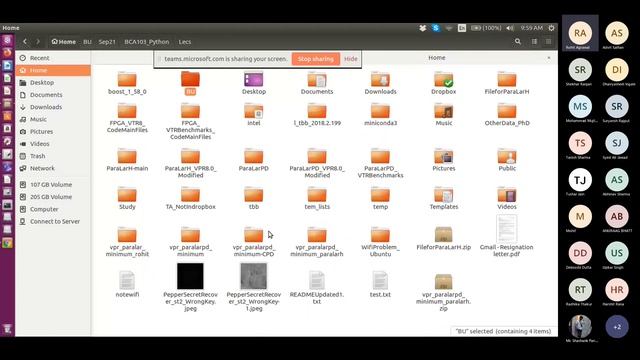Open PepperSecretRecover_st2_WrongKey-1.jpeg thumbnail
Image resolution: width=640 pixels, height=360 pixels.
253,276
